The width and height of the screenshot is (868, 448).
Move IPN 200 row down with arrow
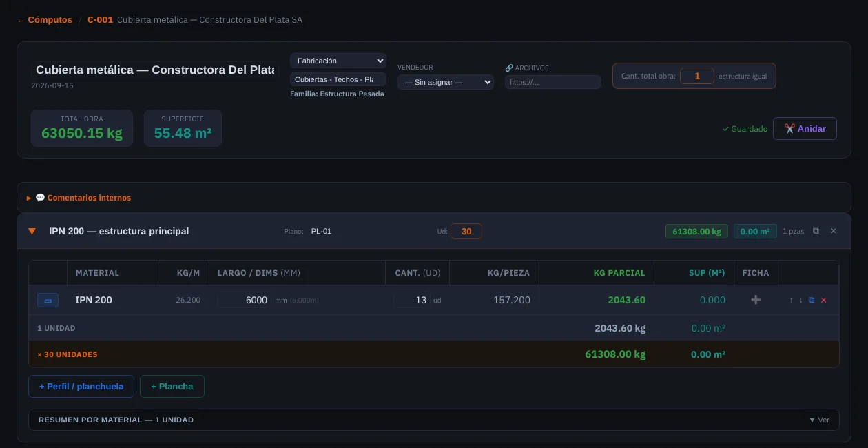800,301
